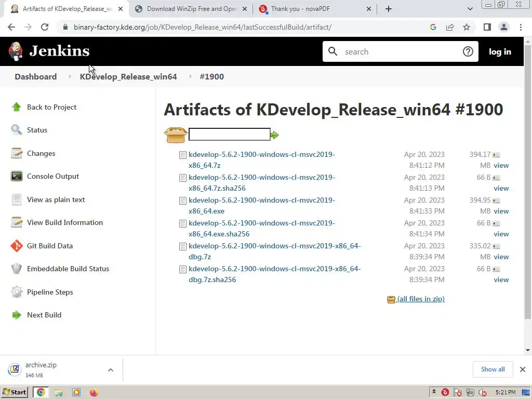Open kdevelop x86_64.exe.sha256 file link
This screenshot has height=399, width=532.
[262, 229]
